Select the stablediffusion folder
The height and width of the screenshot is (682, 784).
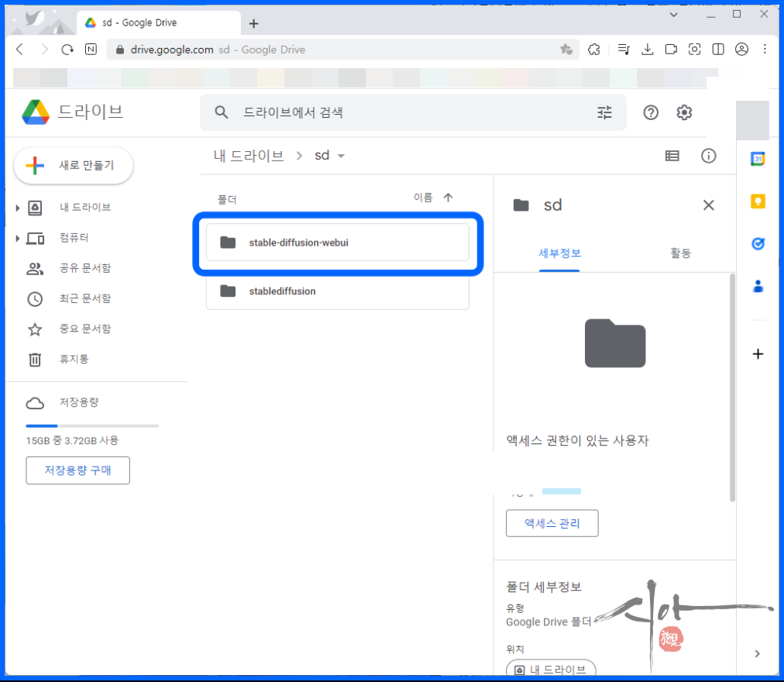pos(338,291)
